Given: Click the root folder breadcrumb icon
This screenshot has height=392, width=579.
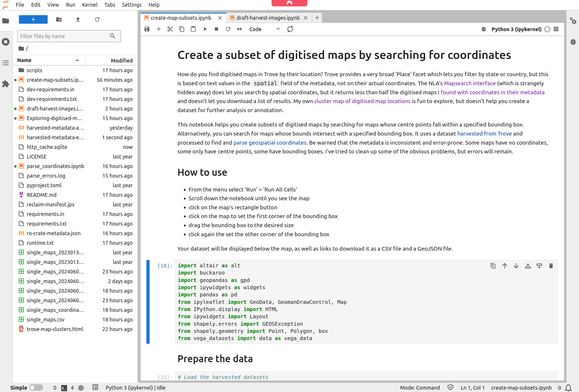Looking at the screenshot, I should click(21, 48).
